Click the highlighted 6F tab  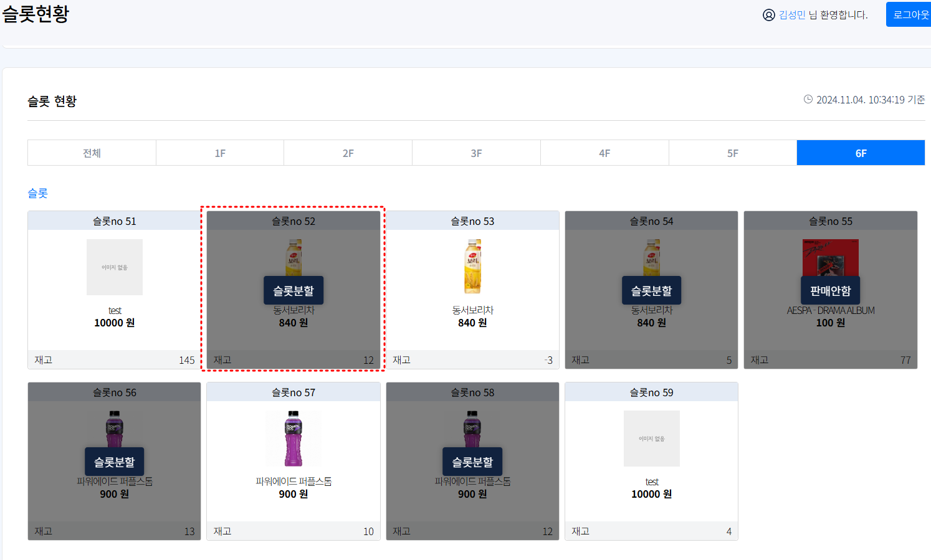pos(861,152)
